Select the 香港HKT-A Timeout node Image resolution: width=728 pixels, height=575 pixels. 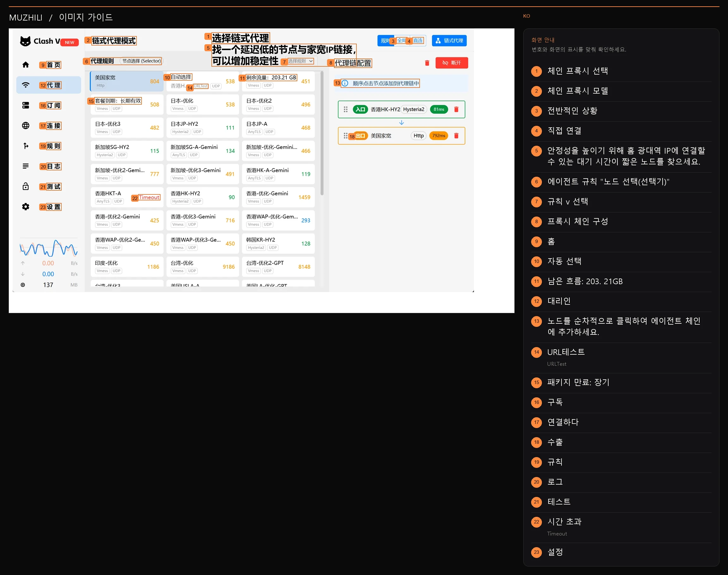[127, 197]
